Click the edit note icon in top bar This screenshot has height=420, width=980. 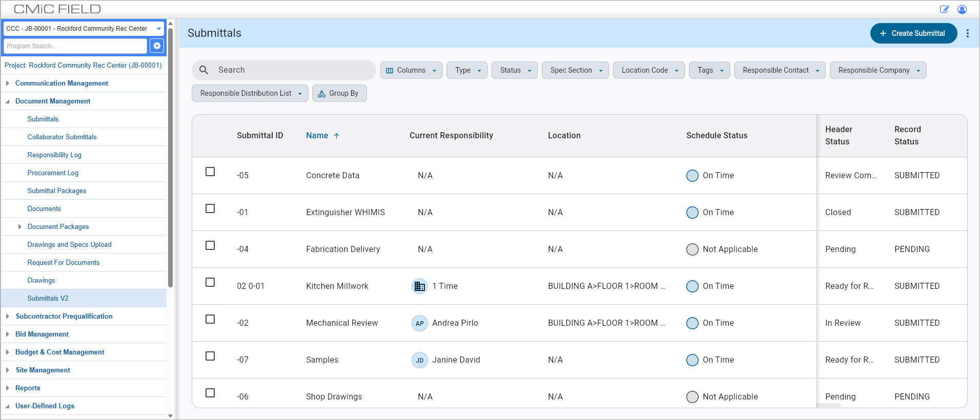944,9
